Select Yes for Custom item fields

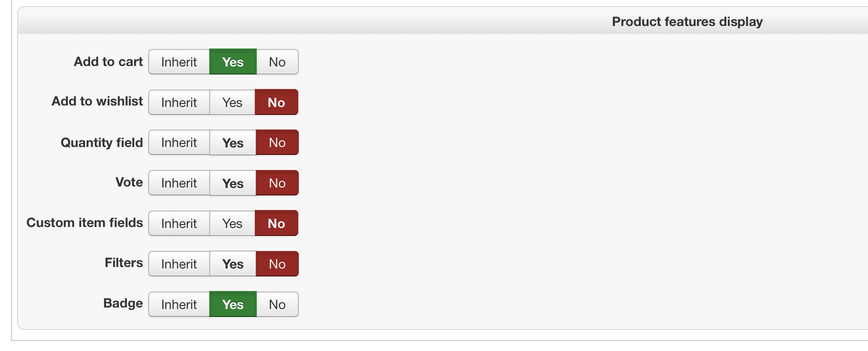(x=232, y=223)
